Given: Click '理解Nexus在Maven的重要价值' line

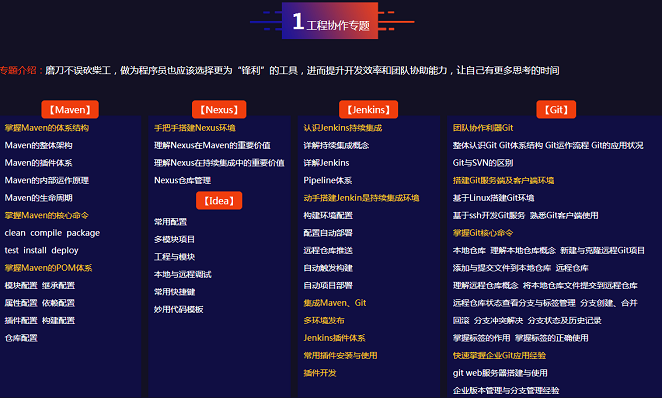Looking at the screenshot, I should [x=212, y=146].
